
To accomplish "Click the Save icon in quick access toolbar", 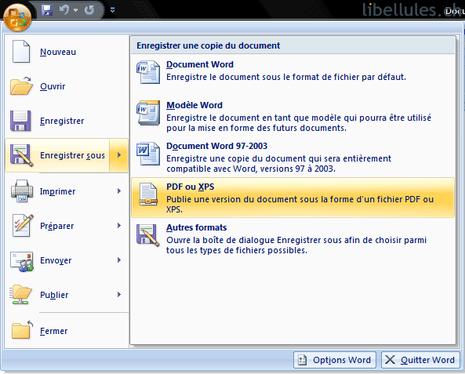I will [x=47, y=10].
